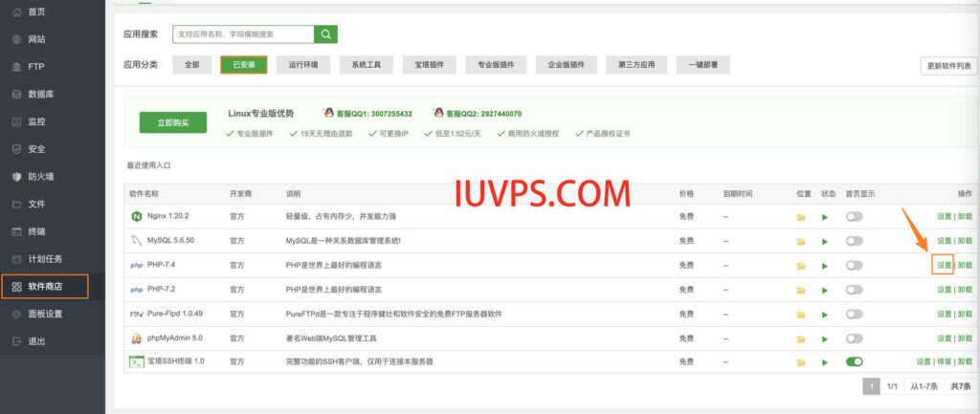
Task: Click the Nginx logo icon
Action: (x=136, y=217)
